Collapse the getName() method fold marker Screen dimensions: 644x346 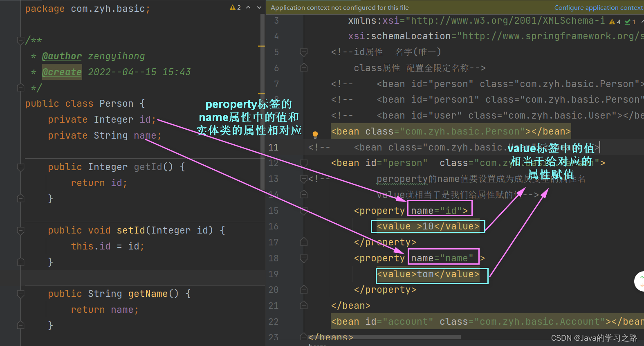tap(20, 294)
